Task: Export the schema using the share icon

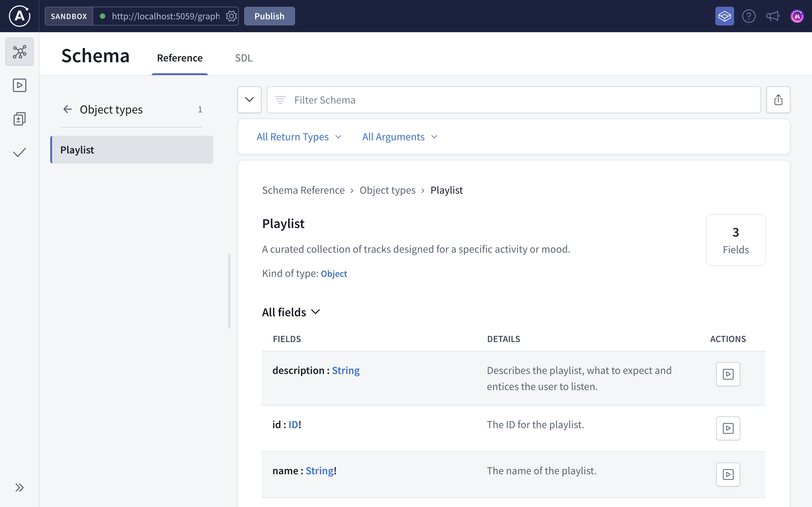Action: click(778, 100)
